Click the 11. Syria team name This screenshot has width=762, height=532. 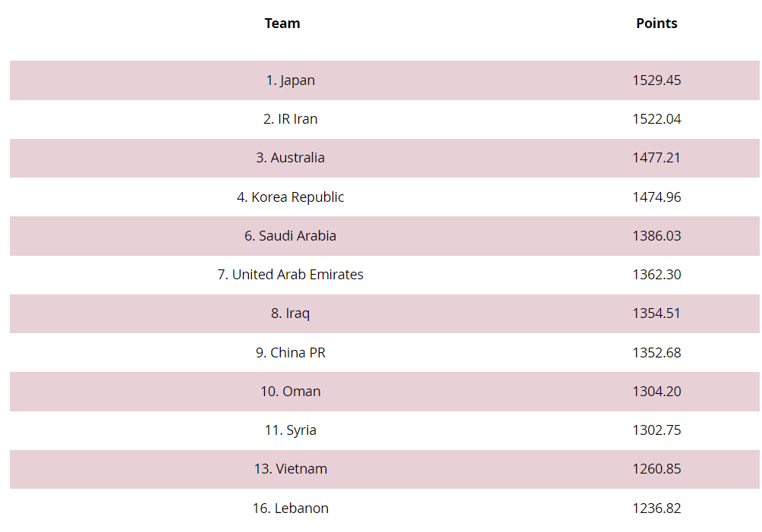(x=290, y=430)
